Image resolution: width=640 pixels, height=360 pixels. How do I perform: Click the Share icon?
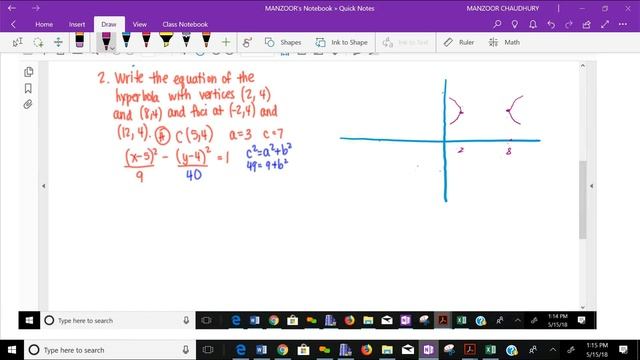[x=587, y=24]
